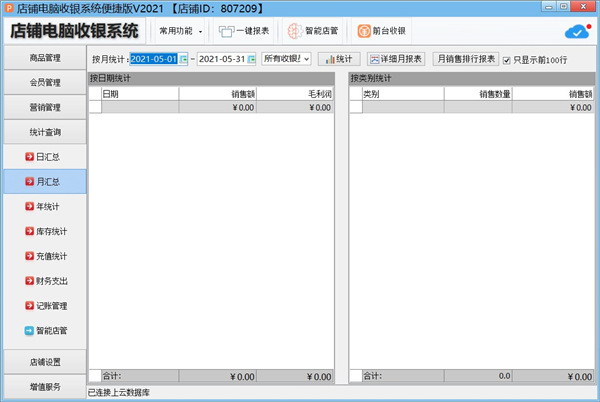Select 库存统计 in the sidebar
Viewport: 600px width, 402px height.
click(x=45, y=231)
